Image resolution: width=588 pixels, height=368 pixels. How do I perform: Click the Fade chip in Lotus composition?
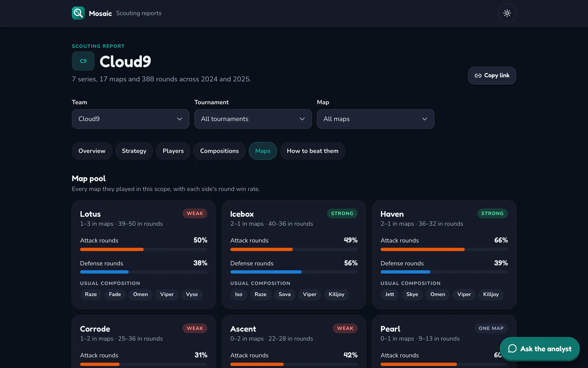coord(115,294)
